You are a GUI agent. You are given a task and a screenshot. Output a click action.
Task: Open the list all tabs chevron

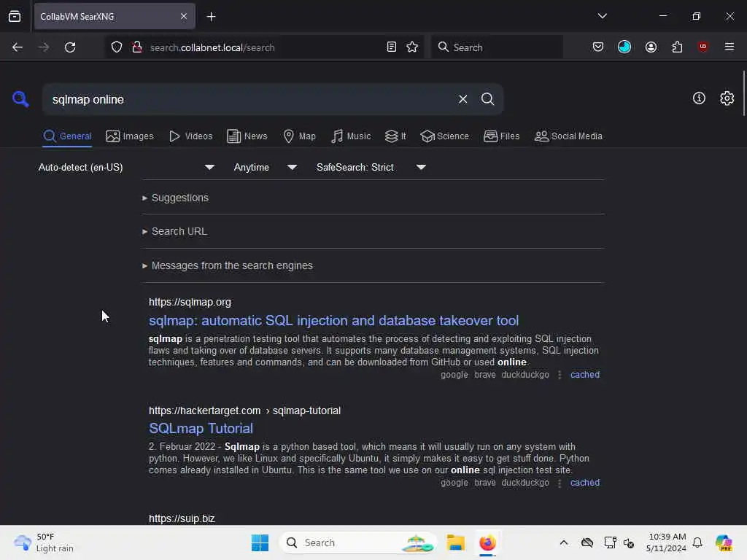point(602,16)
